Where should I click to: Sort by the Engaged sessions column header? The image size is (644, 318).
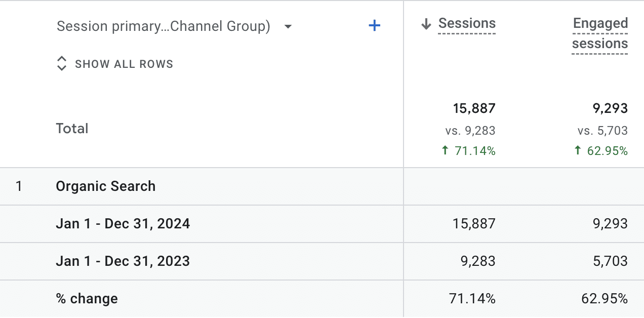pyautogui.click(x=600, y=33)
